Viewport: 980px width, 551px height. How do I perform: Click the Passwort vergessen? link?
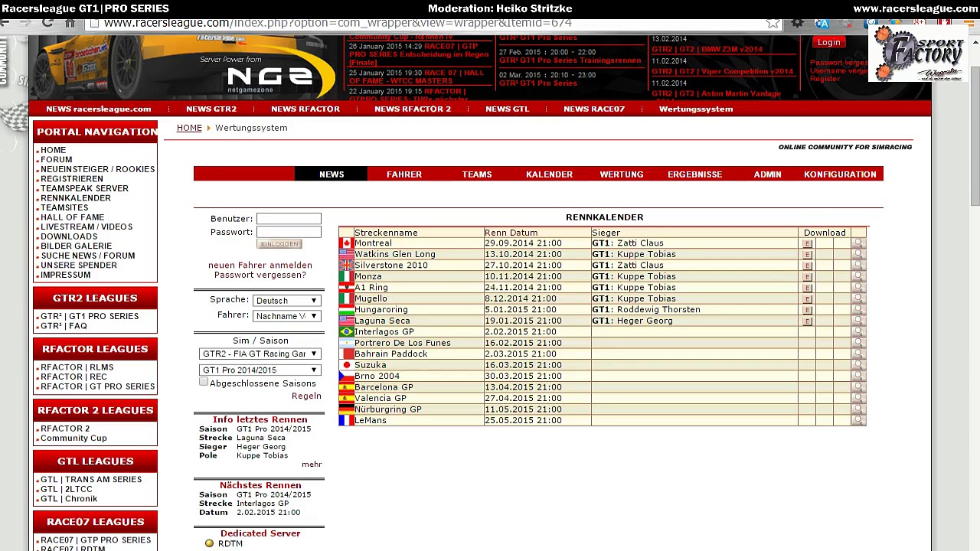[x=260, y=275]
